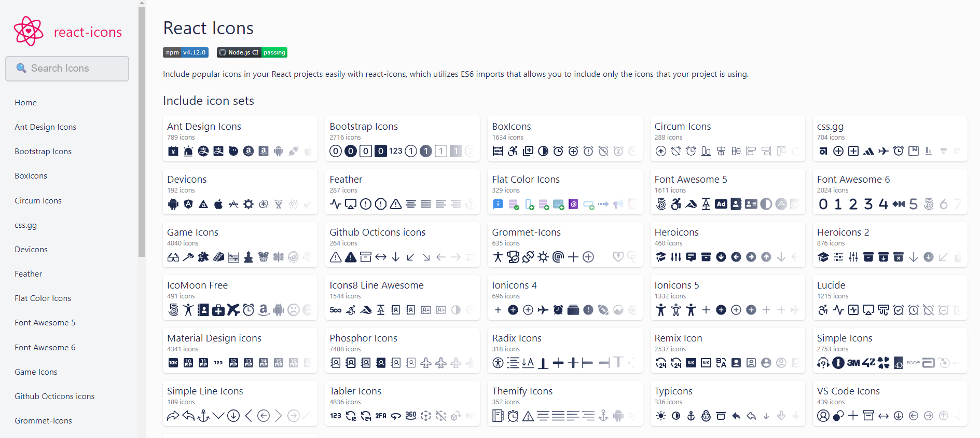This screenshot has height=438, width=980.
Task: Click the account person icon in VS Code Icons
Action: [x=823, y=416]
